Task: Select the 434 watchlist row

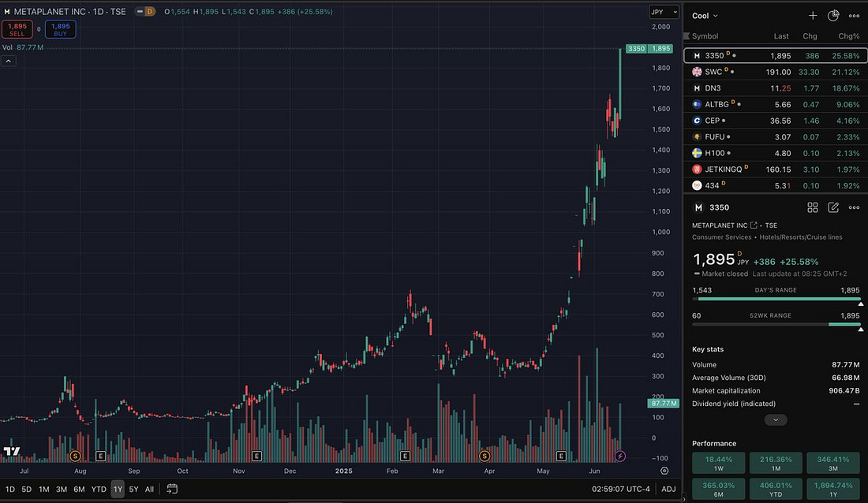Action: [x=776, y=185]
